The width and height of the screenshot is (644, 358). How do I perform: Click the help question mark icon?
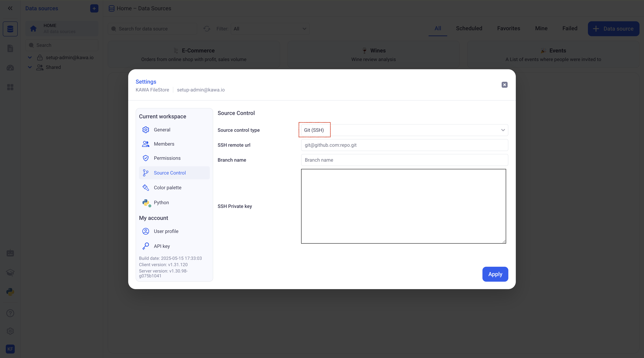coord(10,313)
